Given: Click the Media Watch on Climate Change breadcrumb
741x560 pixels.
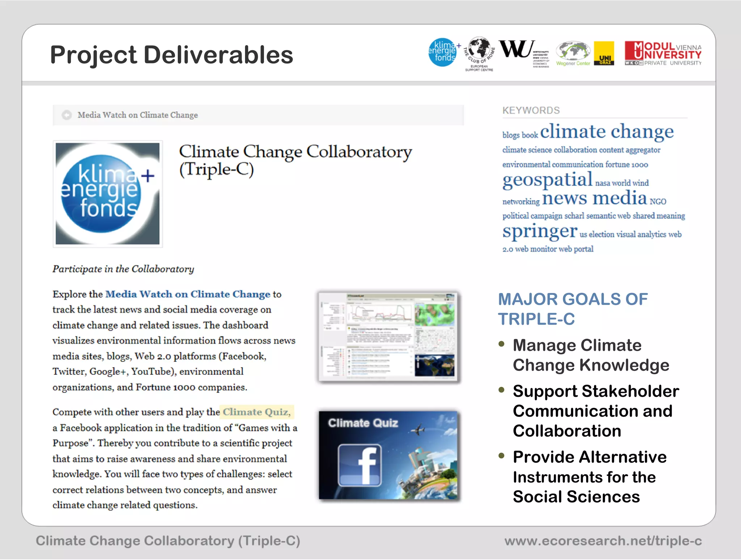Looking at the screenshot, I should pos(137,115).
